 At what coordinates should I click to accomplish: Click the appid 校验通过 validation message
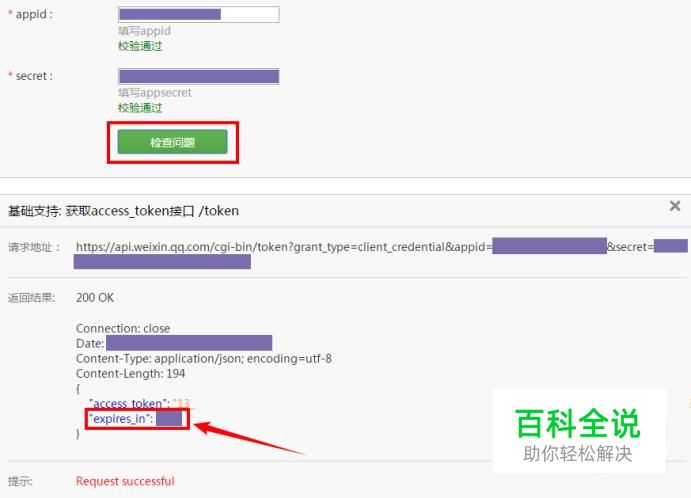(x=140, y=46)
